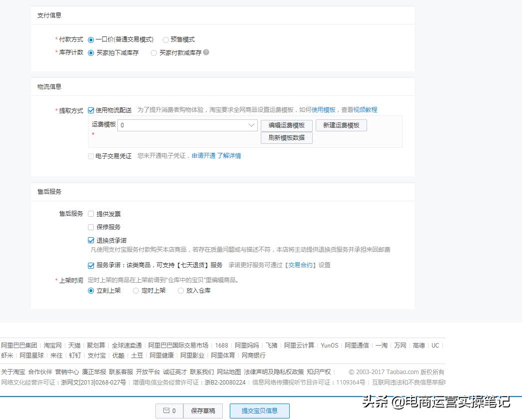Enable the 电子交易凭证 checkbox
522x420 pixels.
pyautogui.click(x=90, y=156)
